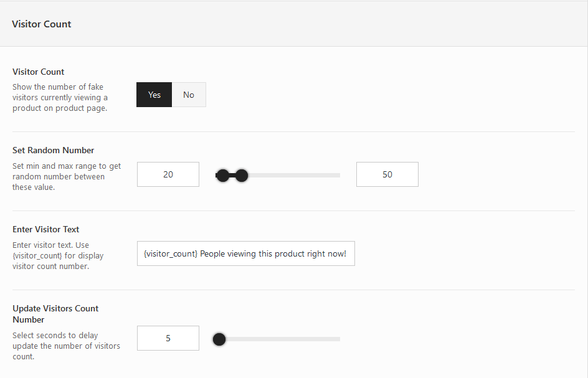
Task: Click the Enter Visitor Text label
Action: [46, 229]
